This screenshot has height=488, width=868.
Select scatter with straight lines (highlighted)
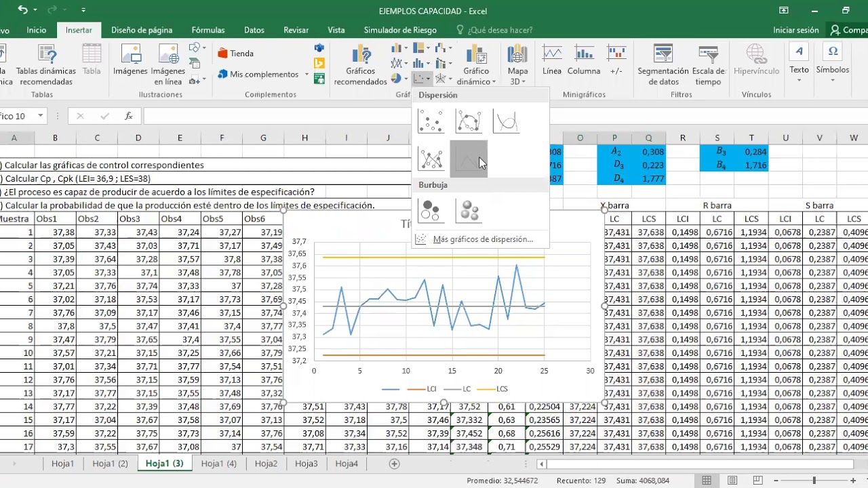[469, 159]
